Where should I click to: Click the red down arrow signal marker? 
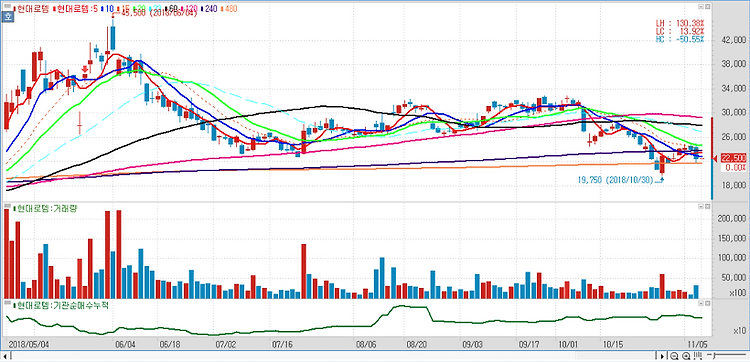(x=85, y=69)
